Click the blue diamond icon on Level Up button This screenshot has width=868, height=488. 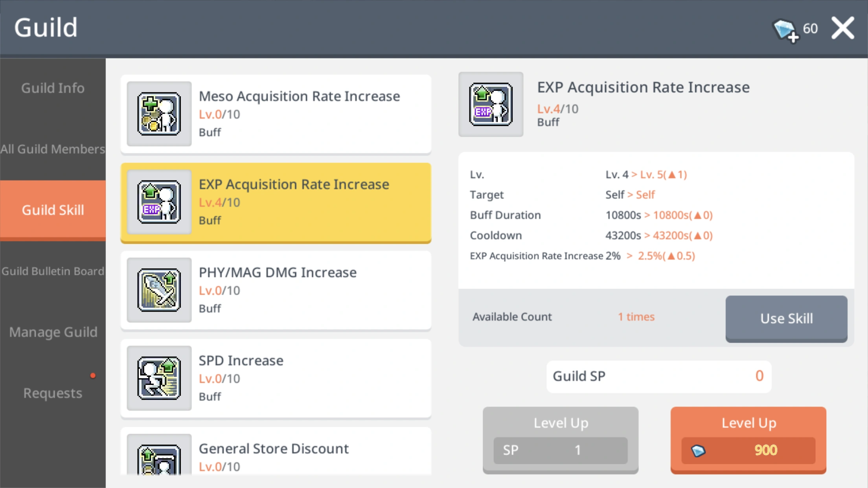coord(698,450)
